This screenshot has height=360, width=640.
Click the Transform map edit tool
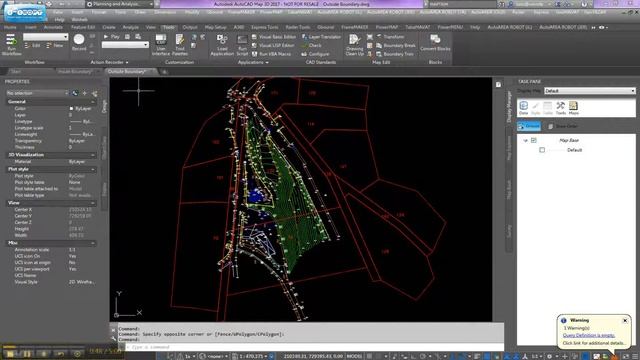click(390, 37)
